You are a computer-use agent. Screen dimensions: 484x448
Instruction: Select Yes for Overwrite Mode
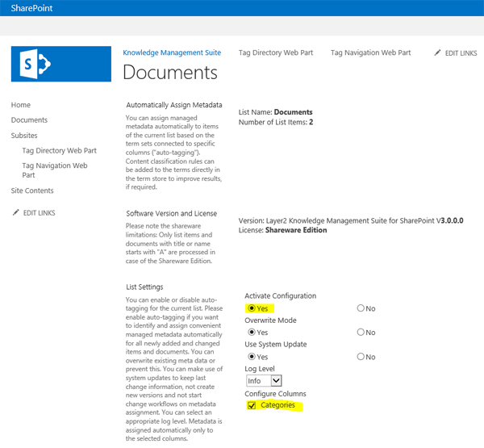pos(252,332)
